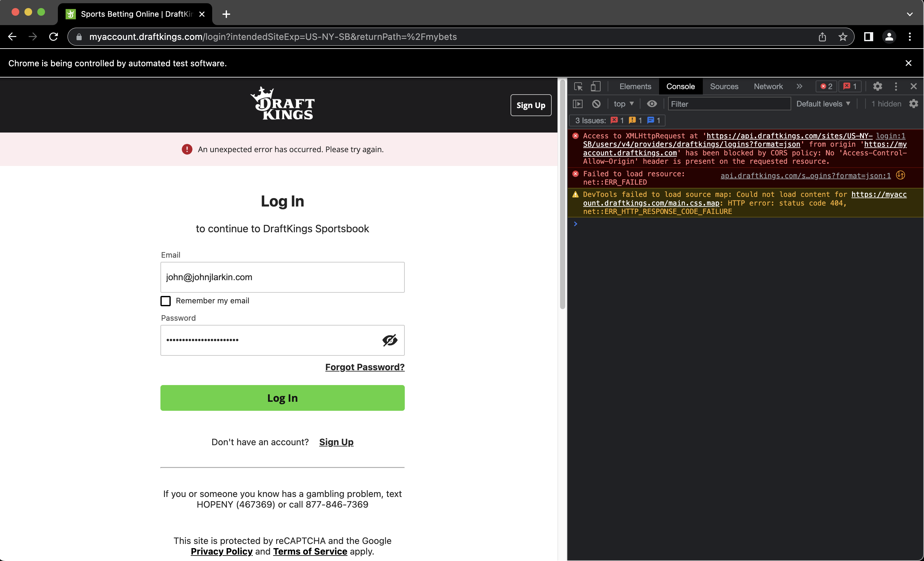Viewport: 924px width, 561px height.
Task: Expand more DevTools tabs chevron
Action: (x=799, y=86)
